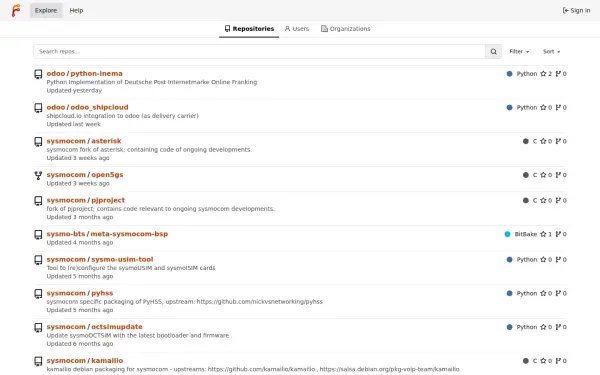Open the odoo owner link for python-inema
The width and height of the screenshot is (600, 375).
click(x=56, y=73)
